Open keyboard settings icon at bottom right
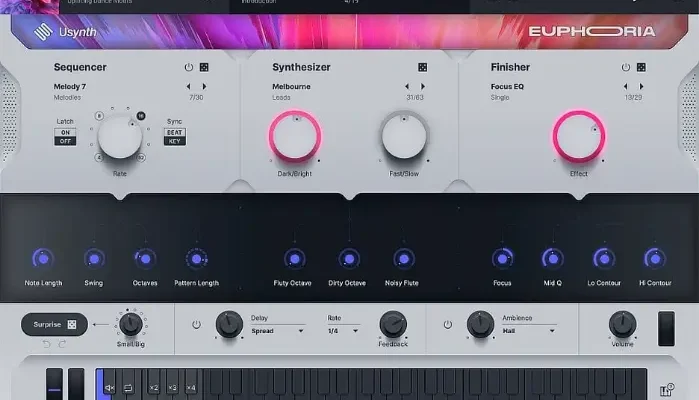The image size is (699, 400). point(667,389)
